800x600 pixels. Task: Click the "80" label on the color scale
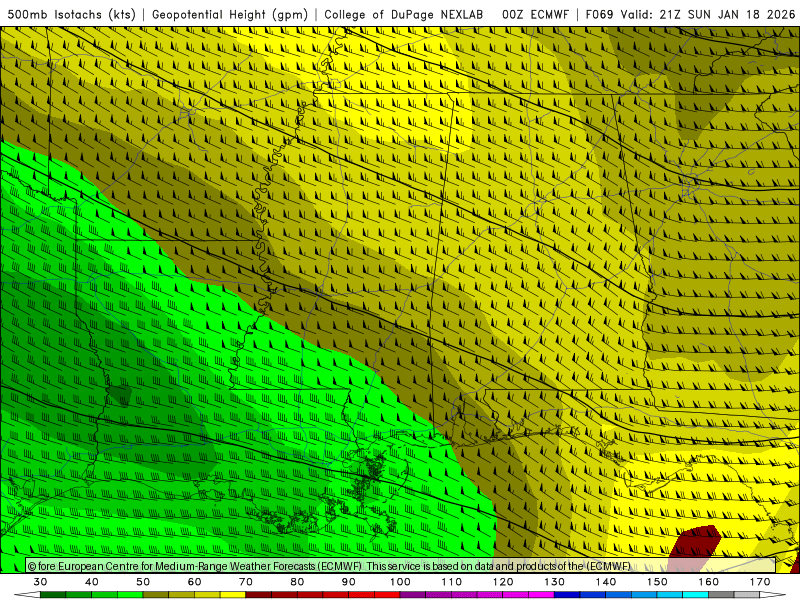coord(297,582)
